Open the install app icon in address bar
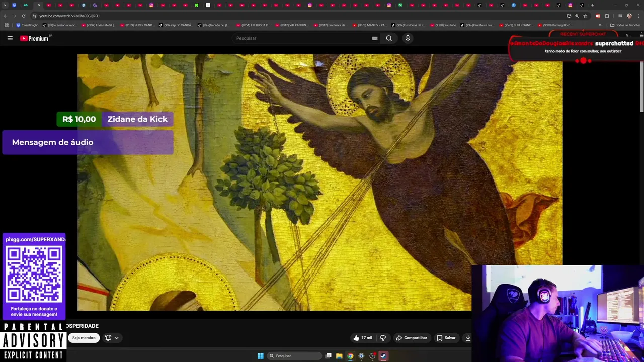 (569, 16)
